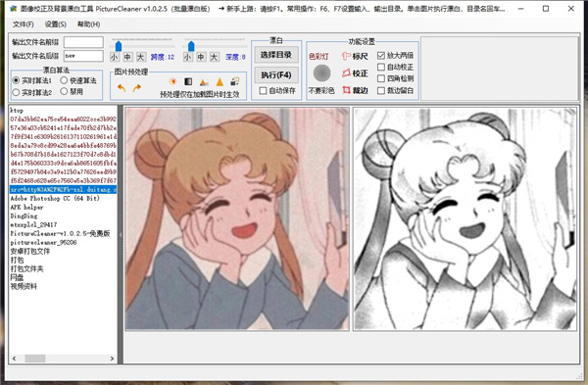Click the PictureCleaner app icon in title bar
Screen dimensions: 588x385
pos(14,9)
